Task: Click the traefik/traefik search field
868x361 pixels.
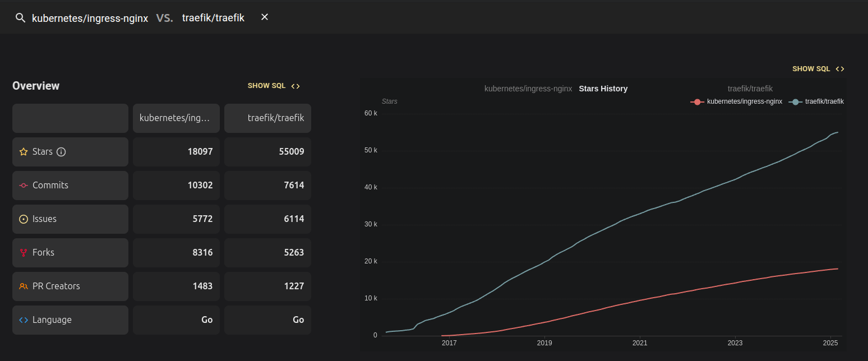Action: pyautogui.click(x=213, y=18)
